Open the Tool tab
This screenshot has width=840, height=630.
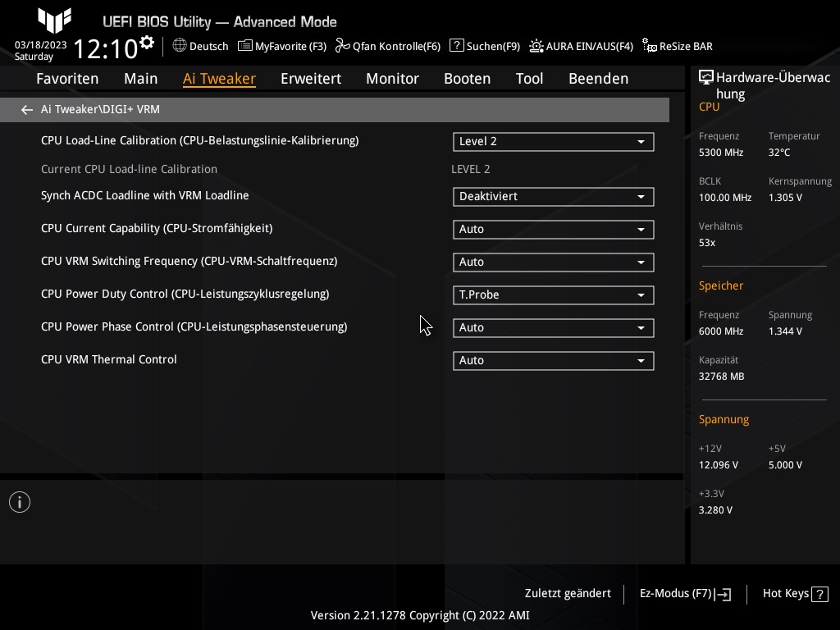529,79
